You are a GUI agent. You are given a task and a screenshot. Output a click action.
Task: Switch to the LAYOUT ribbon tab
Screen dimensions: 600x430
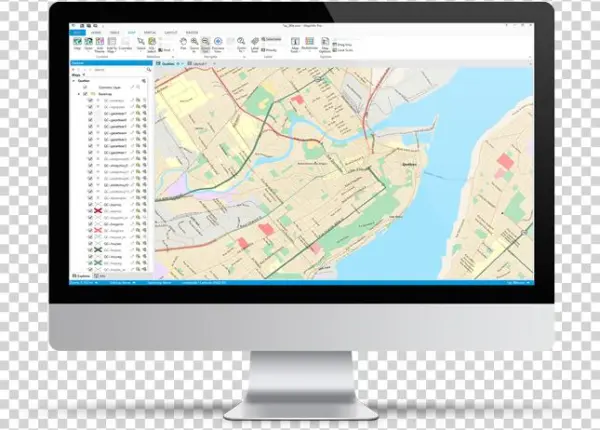pyautogui.click(x=171, y=33)
